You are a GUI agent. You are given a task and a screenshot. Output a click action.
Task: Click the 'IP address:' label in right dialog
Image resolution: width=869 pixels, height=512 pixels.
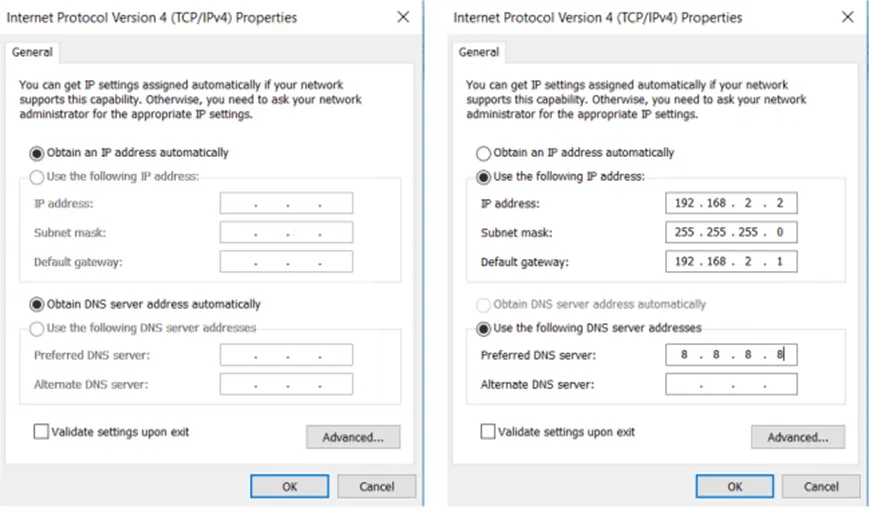510,203
